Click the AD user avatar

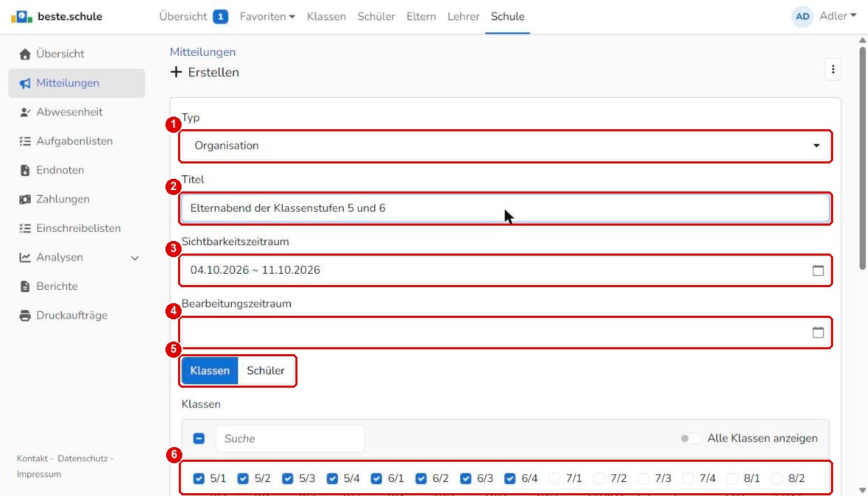(x=802, y=17)
